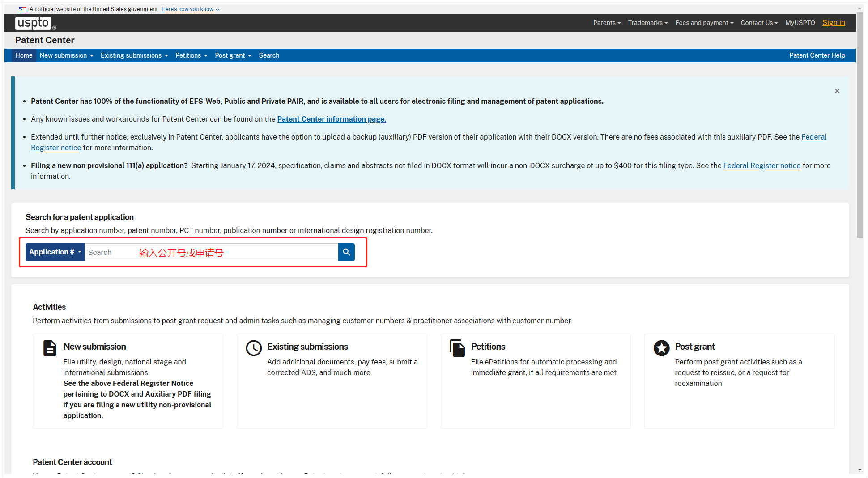Click the Post grant star icon
868x478 pixels.
(661, 348)
